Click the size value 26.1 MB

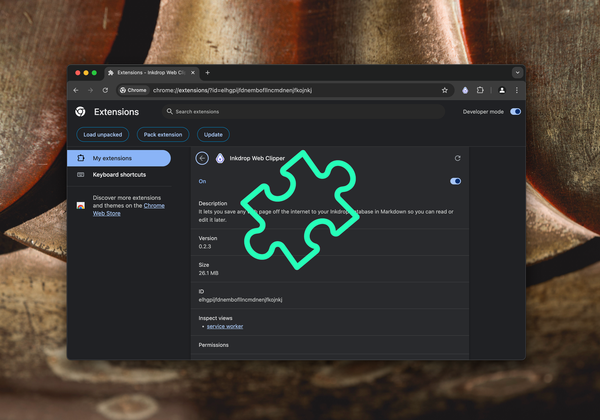[x=209, y=273]
